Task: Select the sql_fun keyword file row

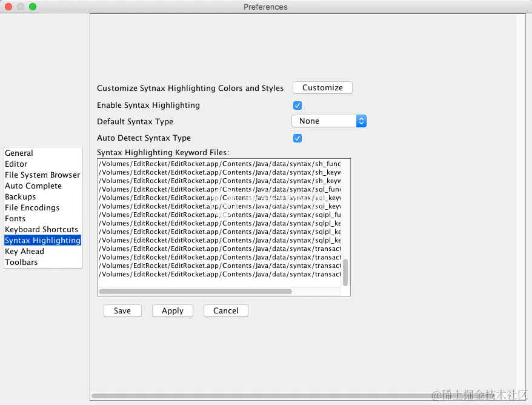Action: [x=219, y=189]
